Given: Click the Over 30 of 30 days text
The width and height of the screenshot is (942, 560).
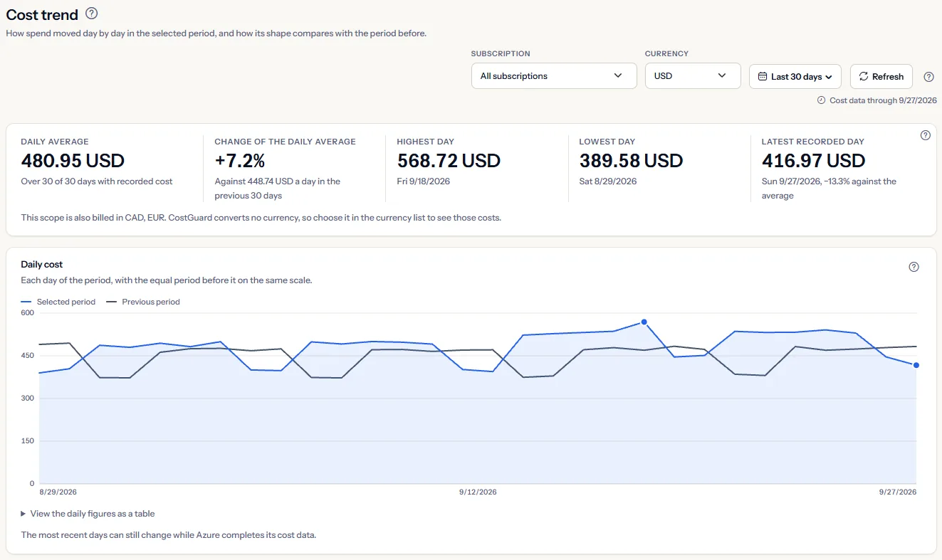Looking at the screenshot, I should pos(97,181).
